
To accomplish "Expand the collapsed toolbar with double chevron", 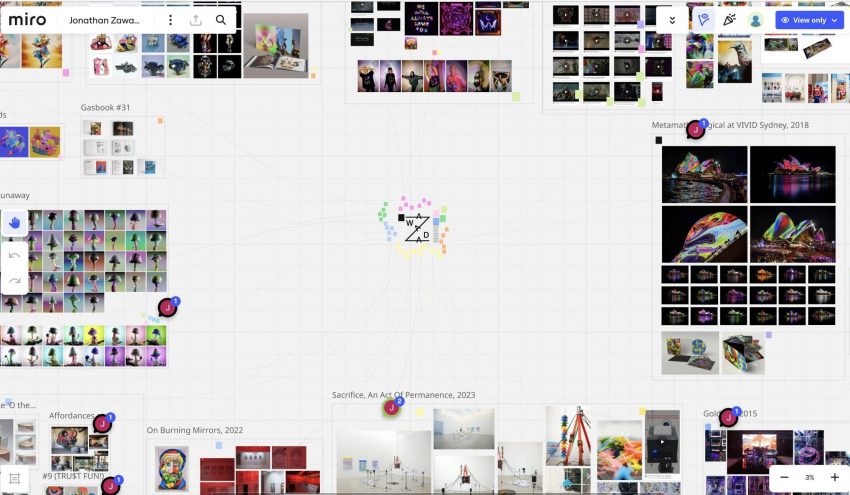I will (x=672, y=20).
